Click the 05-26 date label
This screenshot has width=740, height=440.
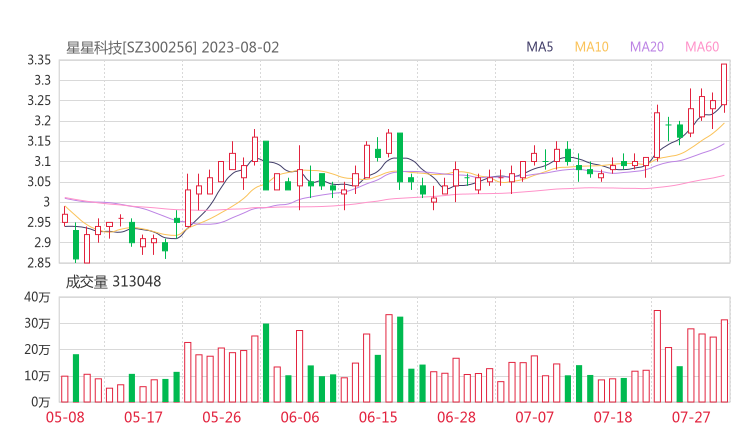221,417
